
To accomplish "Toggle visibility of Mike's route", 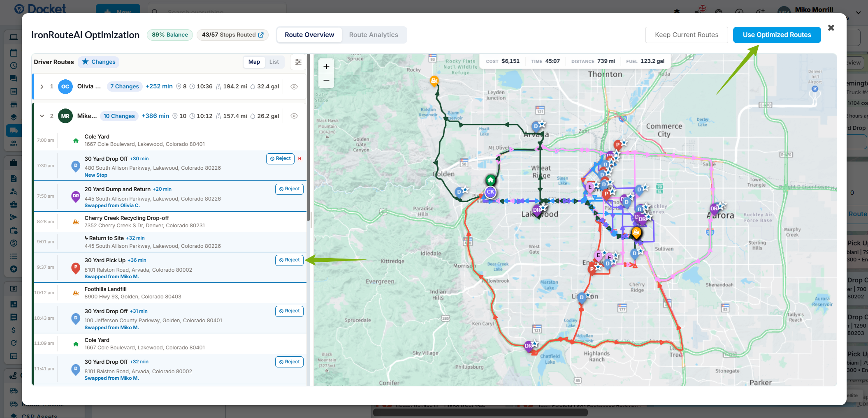I will (x=294, y=116).
